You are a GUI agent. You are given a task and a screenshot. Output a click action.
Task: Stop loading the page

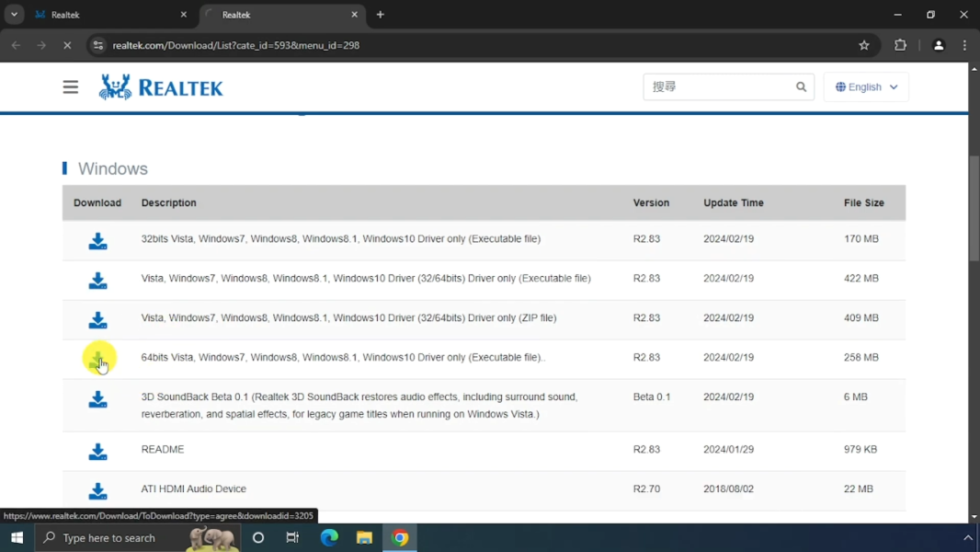(67, 45)
